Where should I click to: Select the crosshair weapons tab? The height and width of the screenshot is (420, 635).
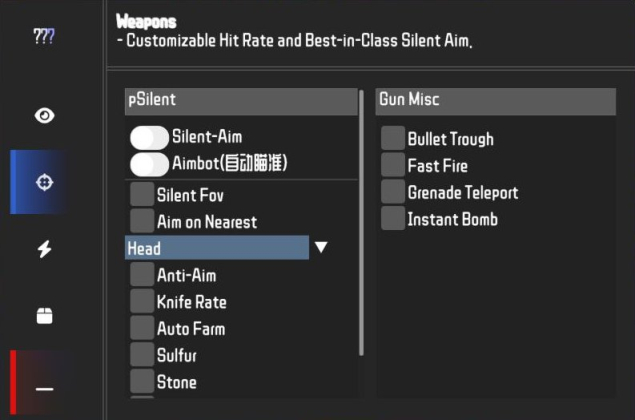click(x=44, y=182)
